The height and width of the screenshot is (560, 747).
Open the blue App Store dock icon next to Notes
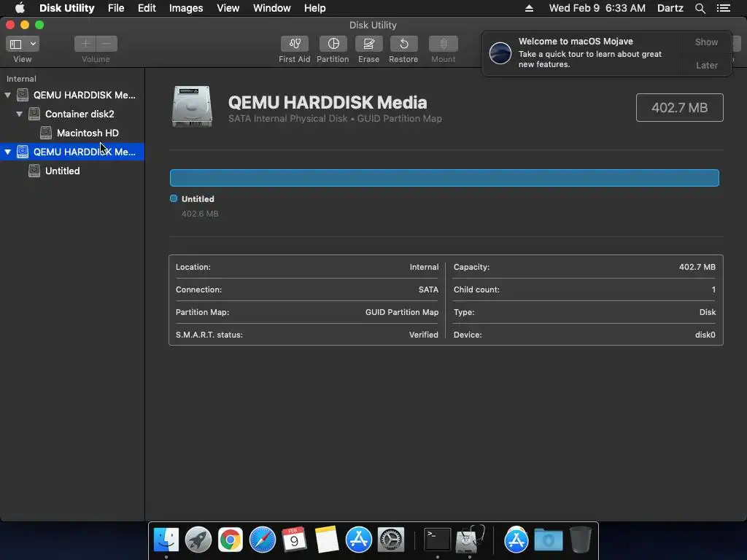(359, 540)
